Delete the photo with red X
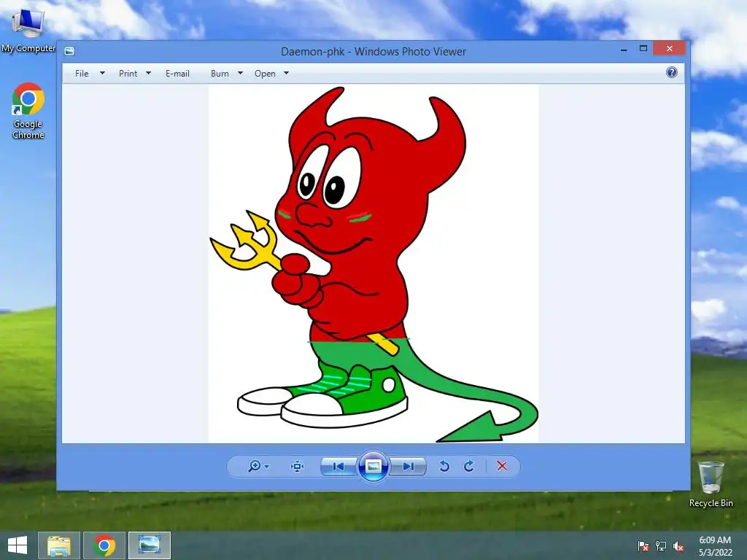 coord(502,466)
